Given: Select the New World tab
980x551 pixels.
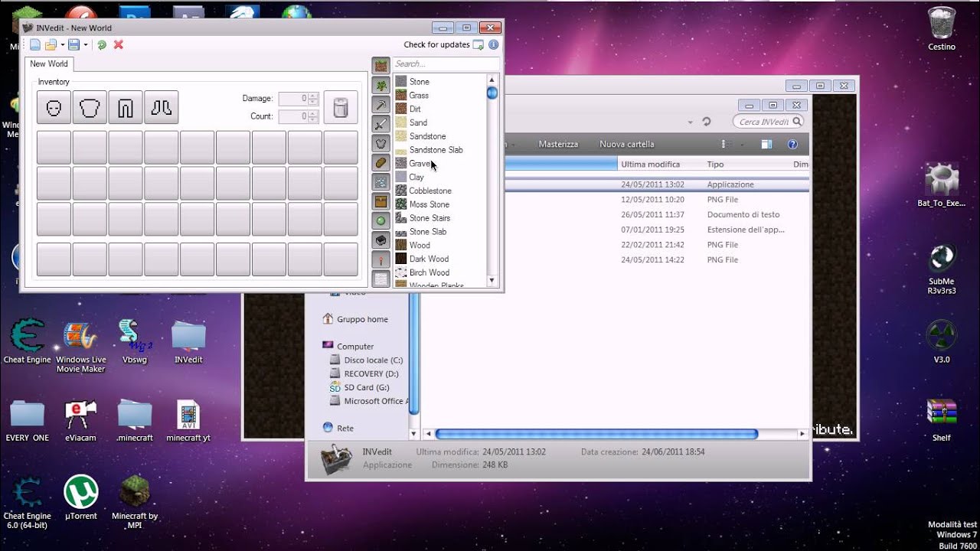Looking at the screenshot, I should point(49,64).
